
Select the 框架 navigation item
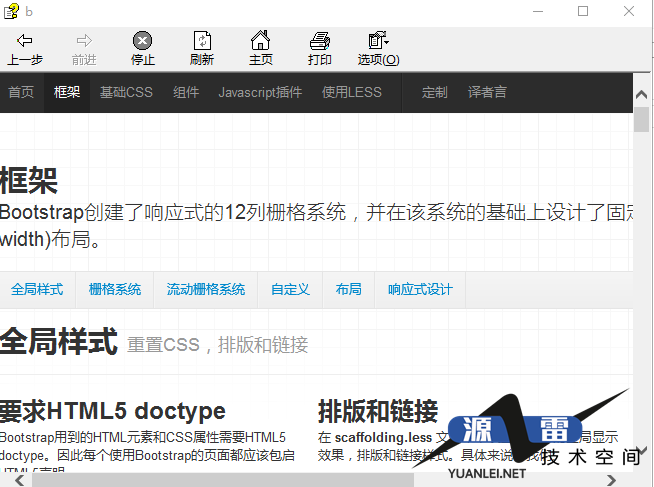tap(67, 92)
